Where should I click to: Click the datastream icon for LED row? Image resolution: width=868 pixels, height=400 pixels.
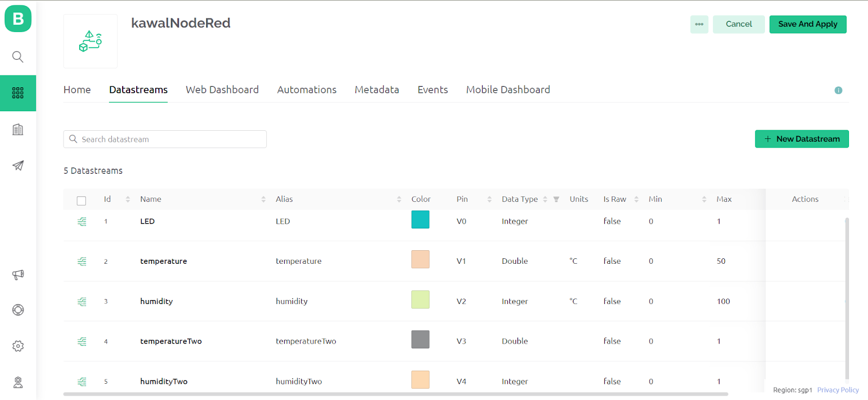[x=82, y=221]
